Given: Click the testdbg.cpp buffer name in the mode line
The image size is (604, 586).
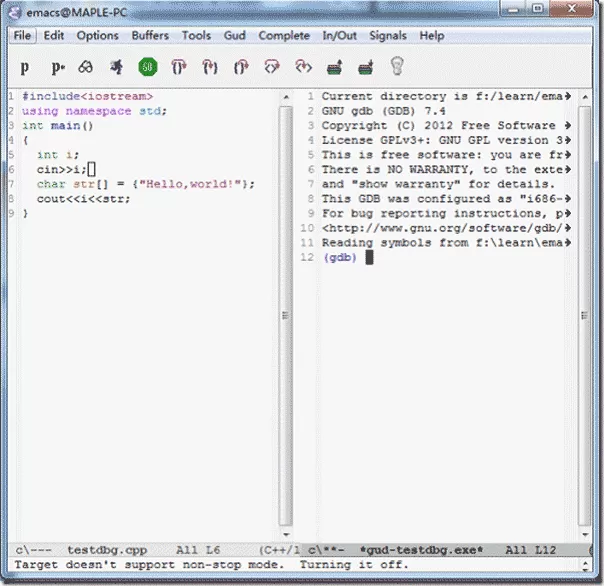Looking at the screenshot, I should pos(107,550).
